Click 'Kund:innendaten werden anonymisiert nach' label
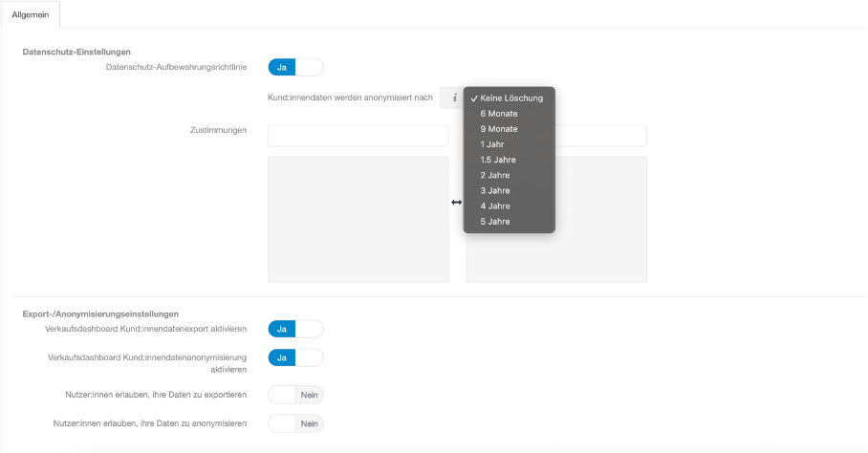 (x=351, y=97)
